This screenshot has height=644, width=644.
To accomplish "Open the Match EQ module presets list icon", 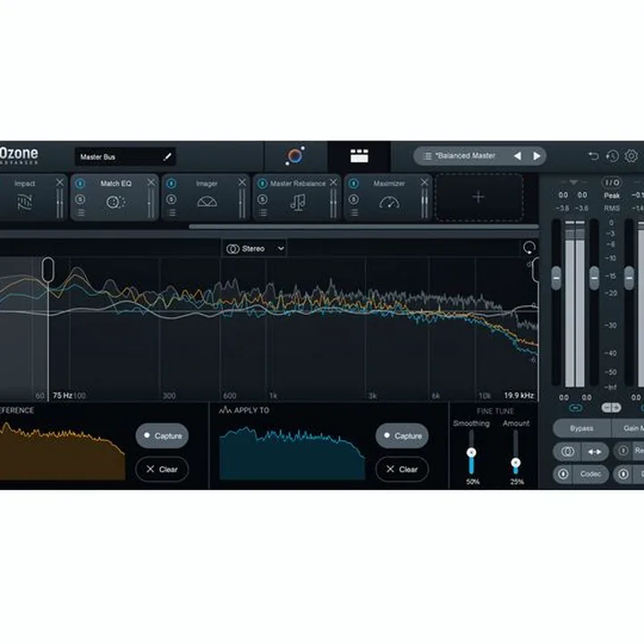I will (x=80, y=212).
